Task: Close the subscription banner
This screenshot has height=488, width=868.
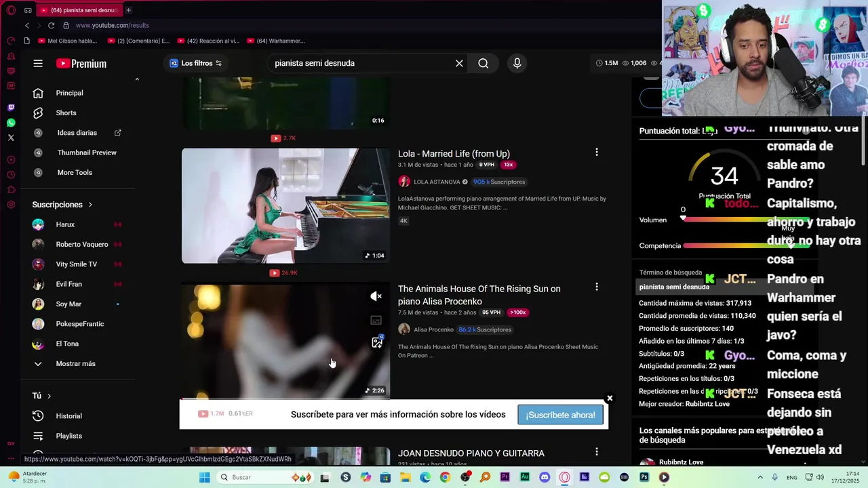Action: click(x=610, y=399)
